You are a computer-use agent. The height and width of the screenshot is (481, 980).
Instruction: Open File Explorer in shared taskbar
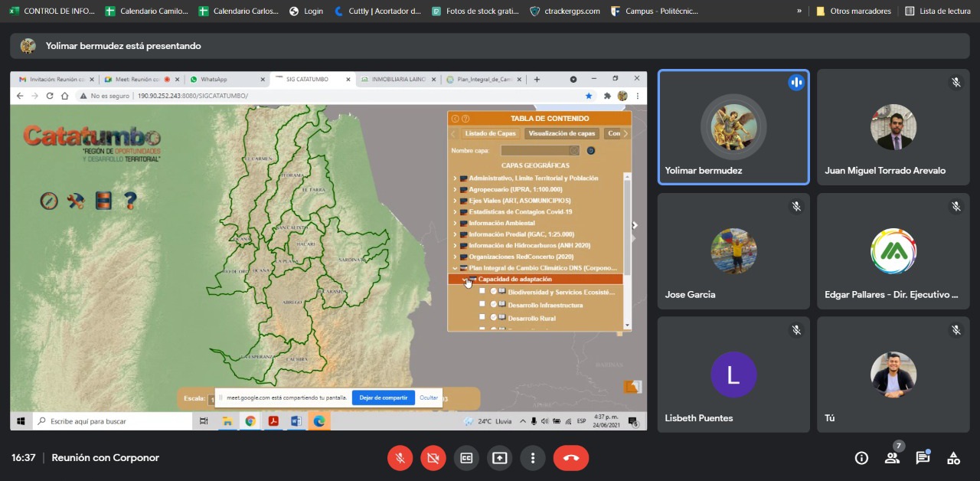point(227,421)
